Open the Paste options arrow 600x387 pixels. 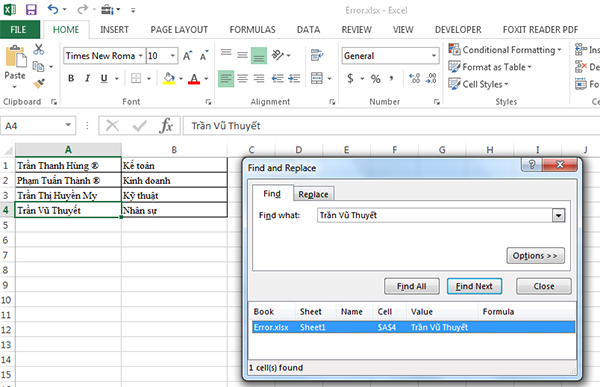[x=15, y=87]
